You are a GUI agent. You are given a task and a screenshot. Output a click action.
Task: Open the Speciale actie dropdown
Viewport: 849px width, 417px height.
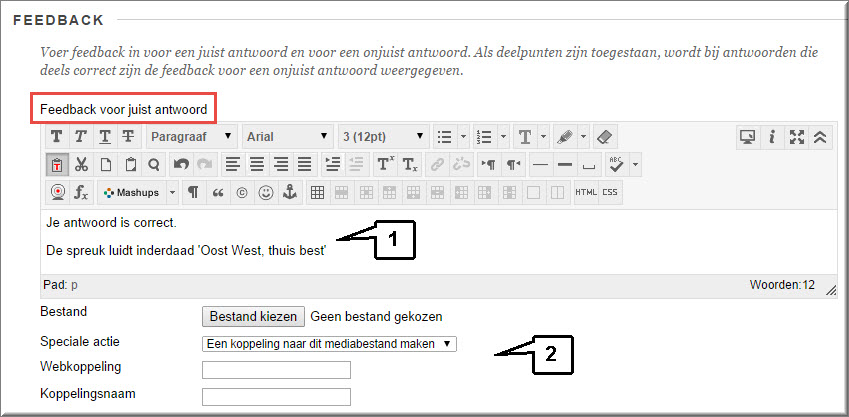click(x=329, y=344)
